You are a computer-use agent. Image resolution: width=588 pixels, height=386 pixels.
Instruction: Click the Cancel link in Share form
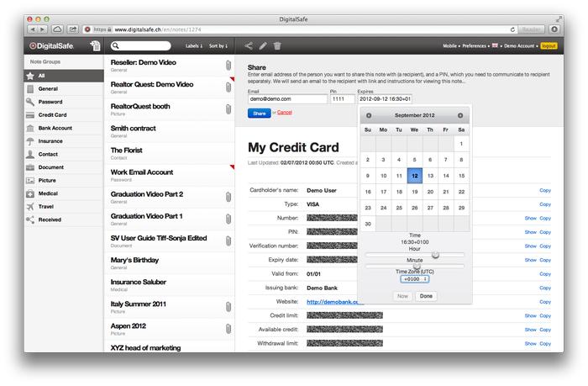[285, 112]
